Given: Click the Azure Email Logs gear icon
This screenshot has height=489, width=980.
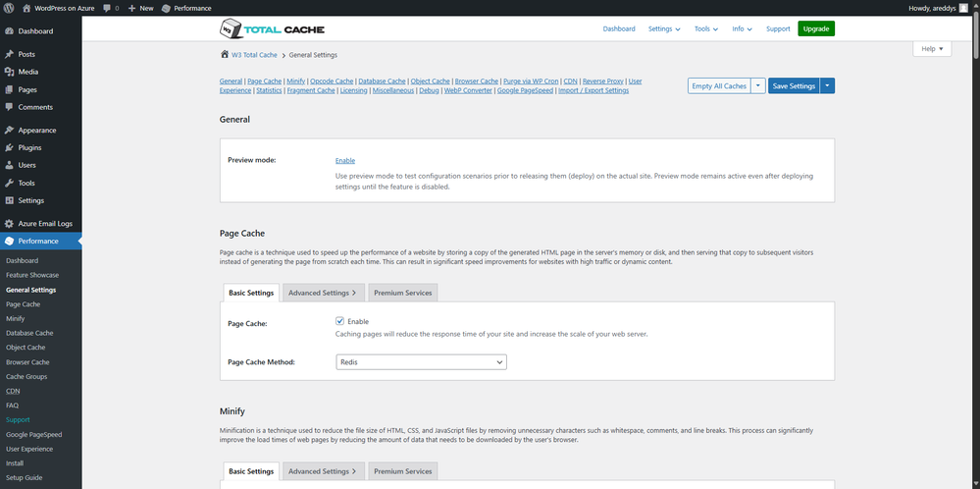Looking at the screenshot, I should click(x=10, y=224).
